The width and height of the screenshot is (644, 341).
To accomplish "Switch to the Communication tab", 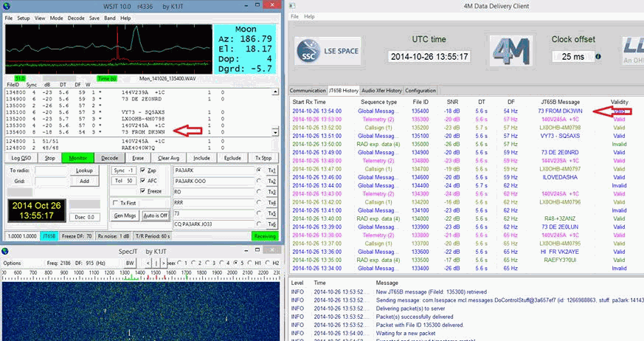I will click(308, 90).
